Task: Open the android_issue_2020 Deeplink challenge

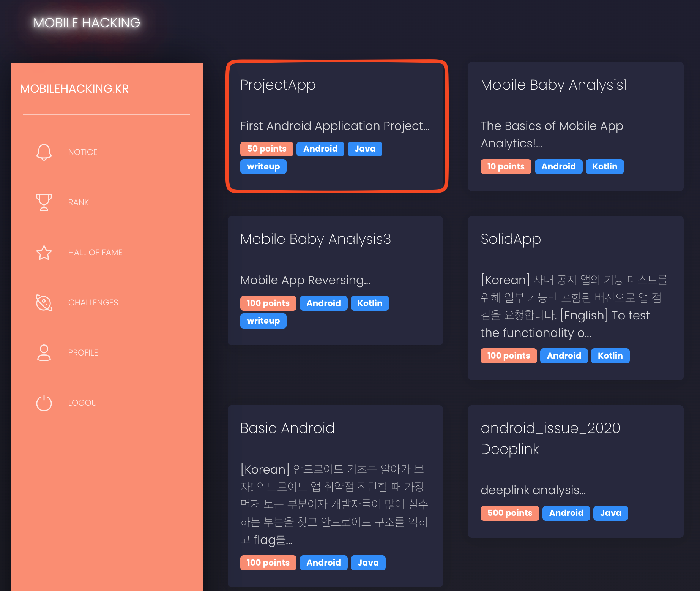Action: pos(550,438)
